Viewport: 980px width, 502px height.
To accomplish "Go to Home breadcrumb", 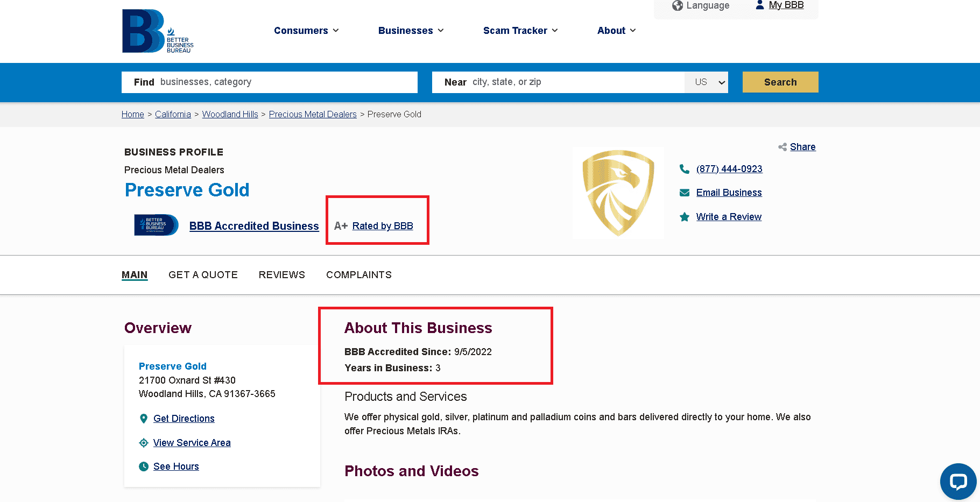I will tap(133, 114).
